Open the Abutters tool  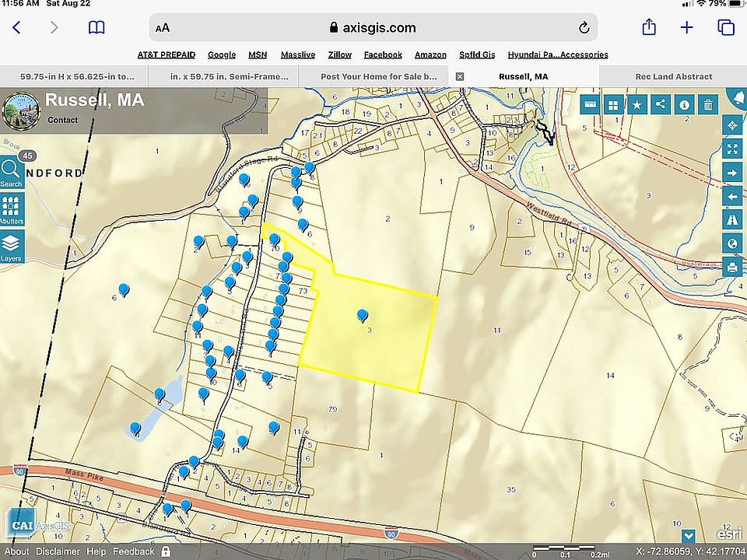click(12, 209)
